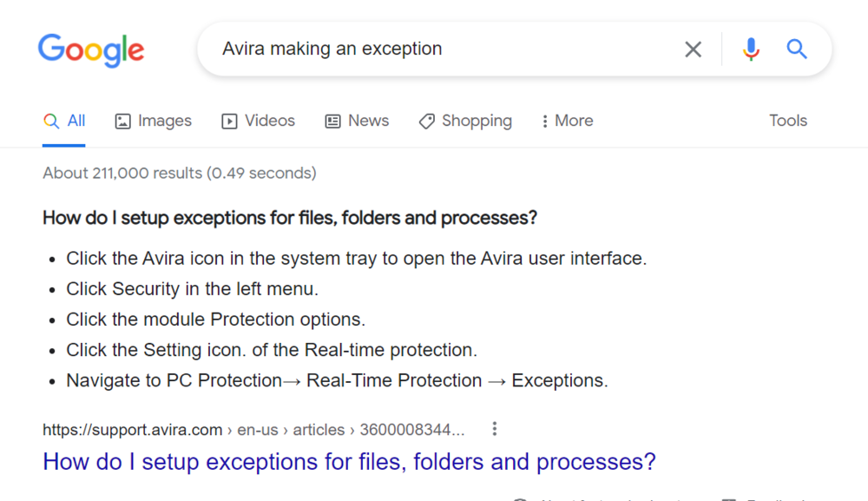Open the Avira exceptions setup result link

coord(348,461)
